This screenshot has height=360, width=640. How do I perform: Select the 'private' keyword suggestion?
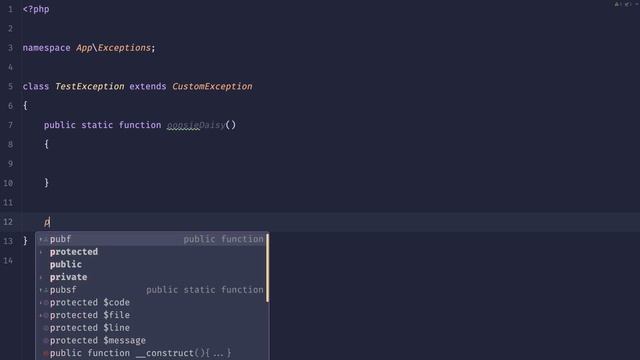(151, 277)
